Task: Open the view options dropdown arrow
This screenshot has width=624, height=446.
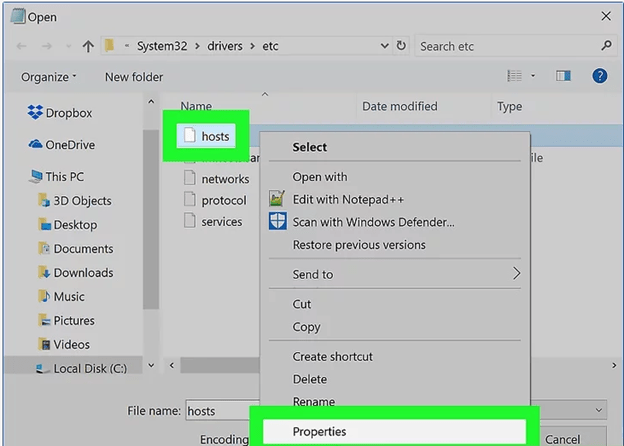Action: point(532,76)
